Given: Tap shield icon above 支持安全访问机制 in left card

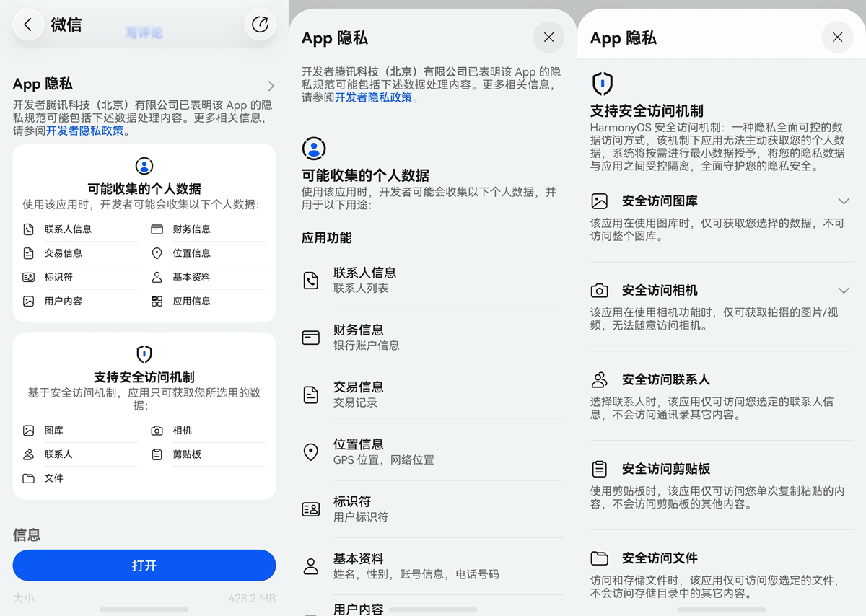Looking at the screenshot, I should click(144, 354).
